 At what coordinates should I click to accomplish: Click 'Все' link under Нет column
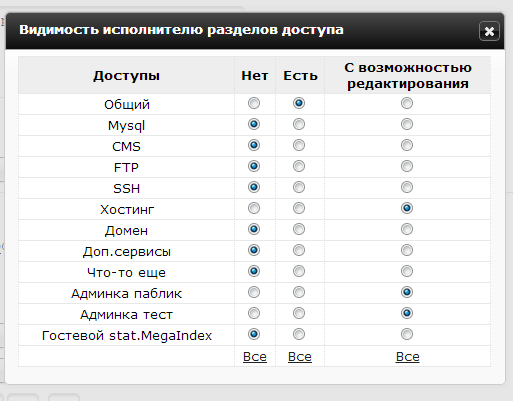255,357
